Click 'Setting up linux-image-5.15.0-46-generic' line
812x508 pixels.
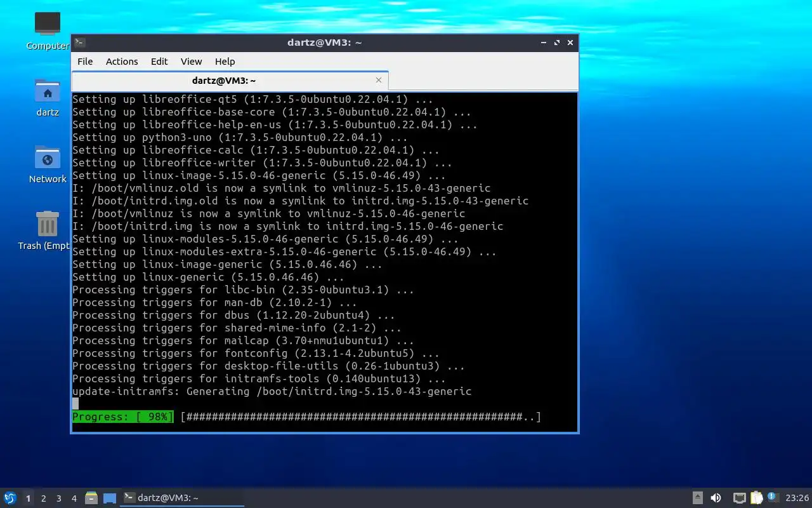pos(259,175)
